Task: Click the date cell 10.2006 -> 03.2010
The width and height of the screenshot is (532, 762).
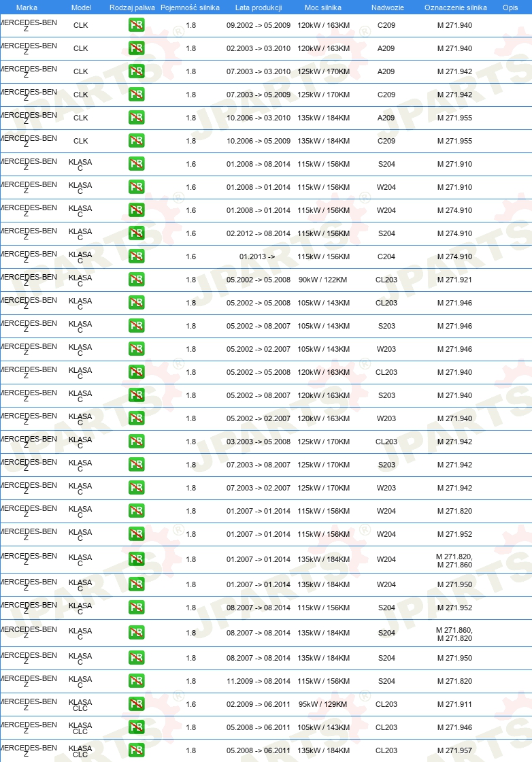Action: 259,118
